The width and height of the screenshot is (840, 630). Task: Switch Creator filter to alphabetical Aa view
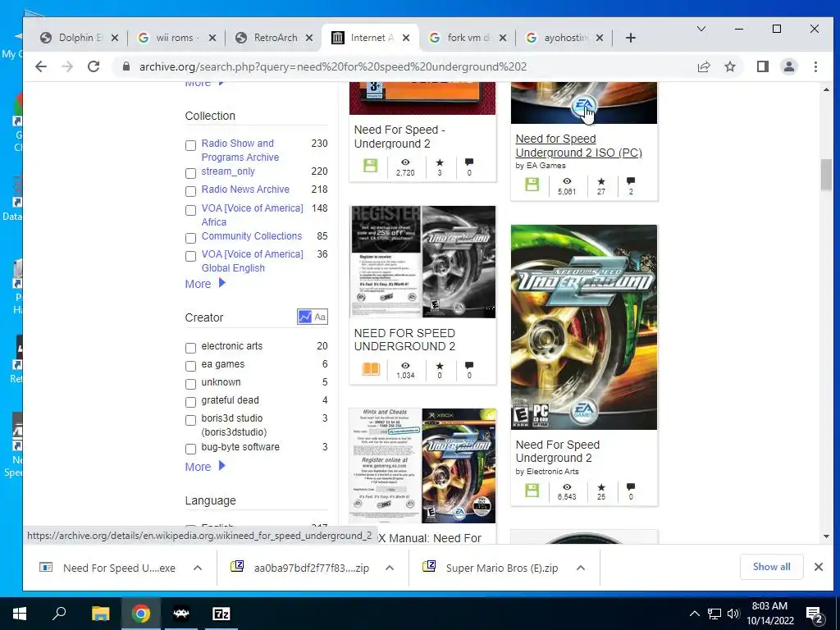click(320, 317)
